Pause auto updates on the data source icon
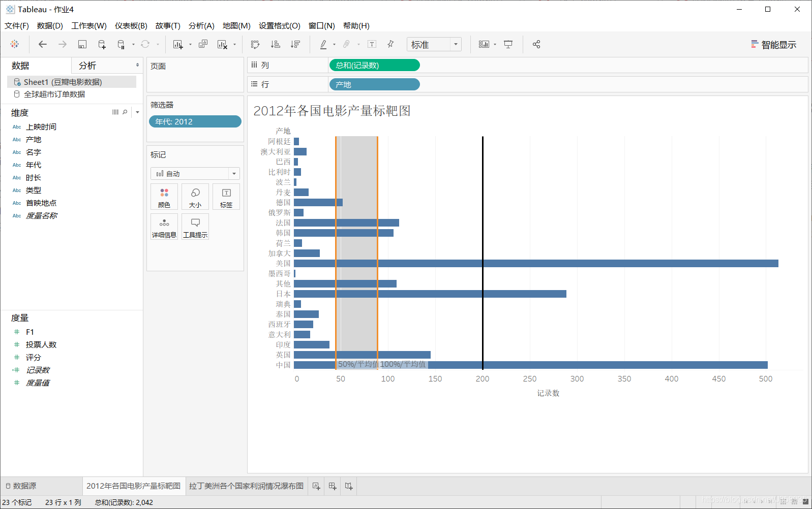The width and height of the screenshot is (812, 509). (121, 44)
